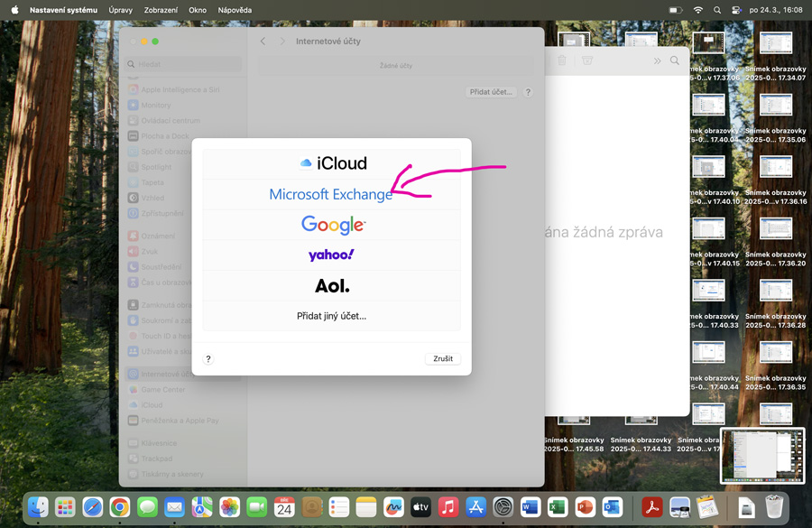The image size is (812, 528).
Task: Open Microsoft Word from the Dock
Action: (x=530, y=507)
